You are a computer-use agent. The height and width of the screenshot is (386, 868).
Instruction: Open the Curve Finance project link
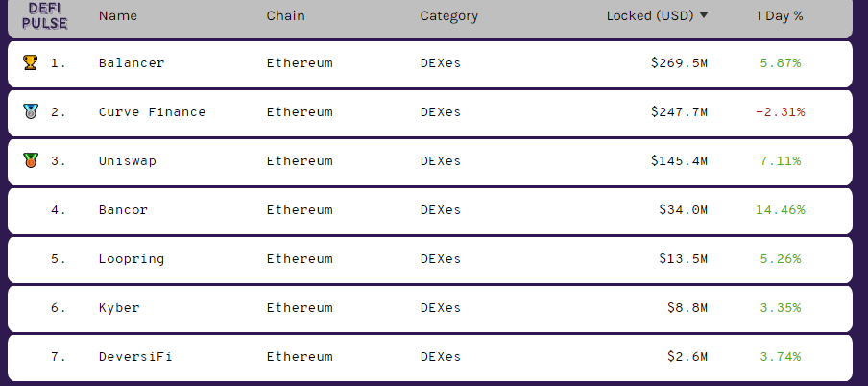tap(153, 112)
